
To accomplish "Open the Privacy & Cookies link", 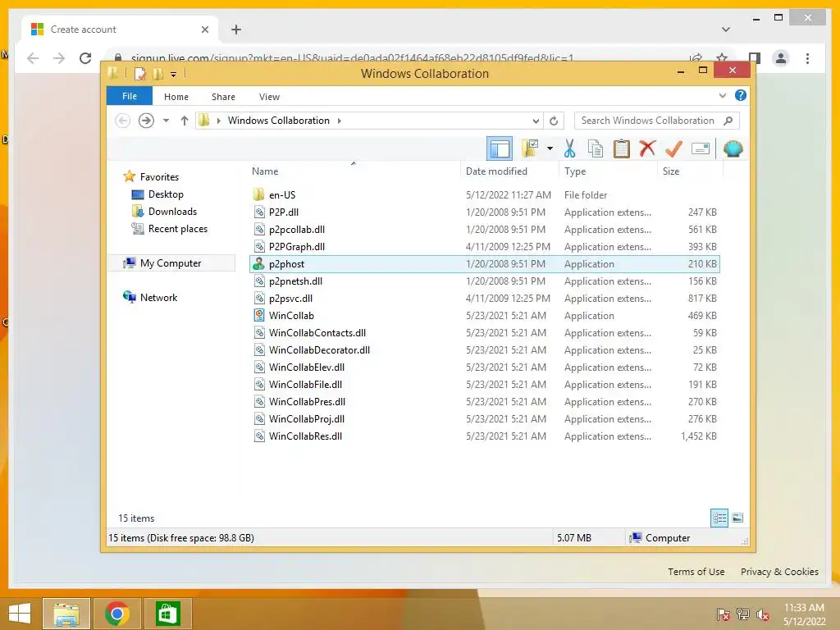I will coord(779,572).
